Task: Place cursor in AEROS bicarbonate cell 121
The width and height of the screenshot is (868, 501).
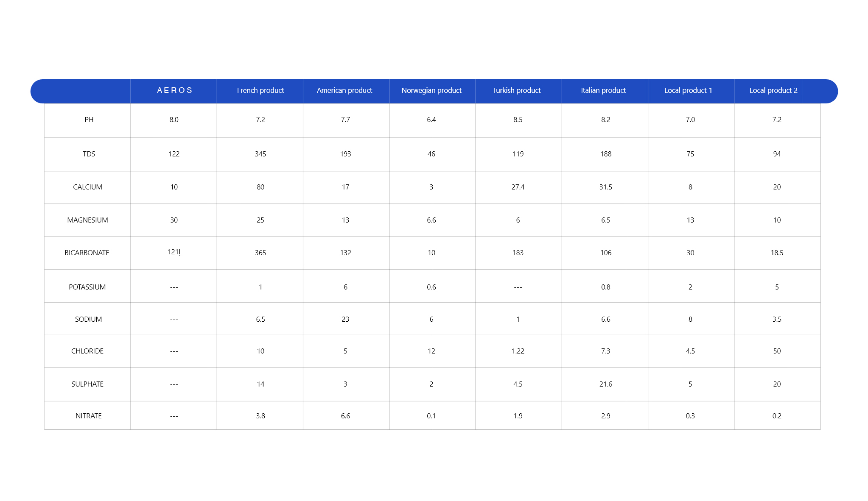Action: tap(174, 252)
